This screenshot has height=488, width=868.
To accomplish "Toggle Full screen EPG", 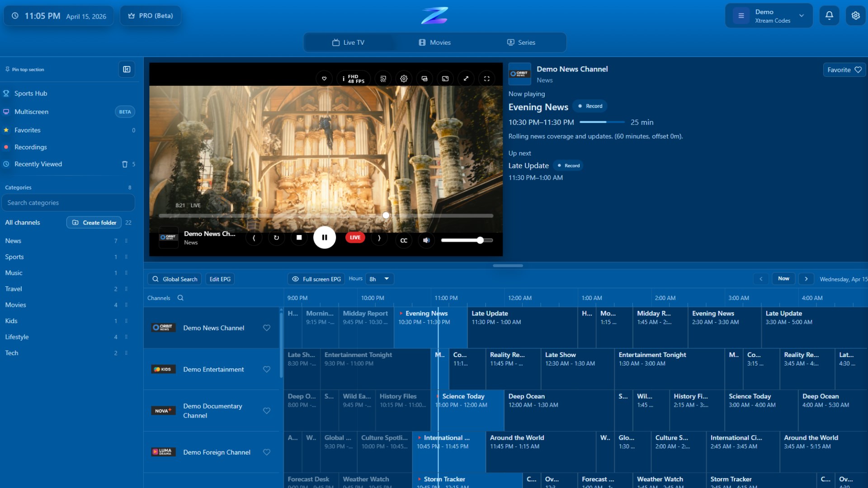I will tap(316, 279).
